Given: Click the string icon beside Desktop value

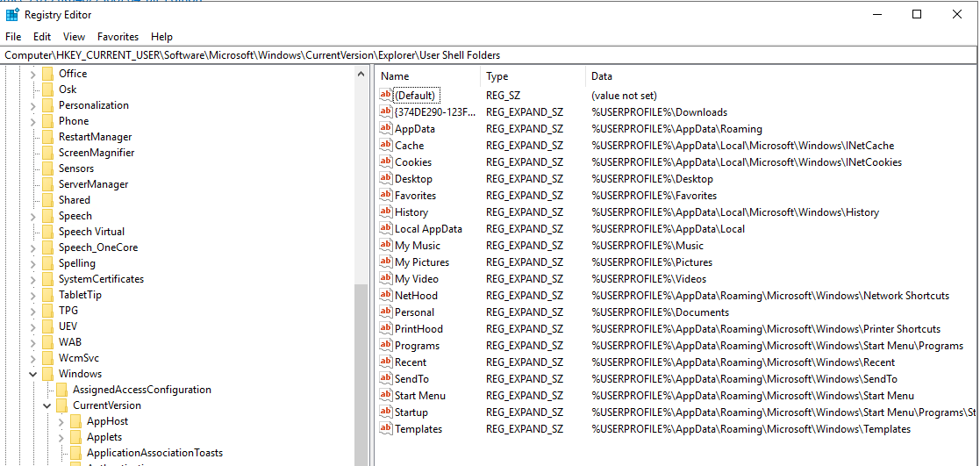Looking at the screenshot, I should pyautogui.click(x=386, y=179).
